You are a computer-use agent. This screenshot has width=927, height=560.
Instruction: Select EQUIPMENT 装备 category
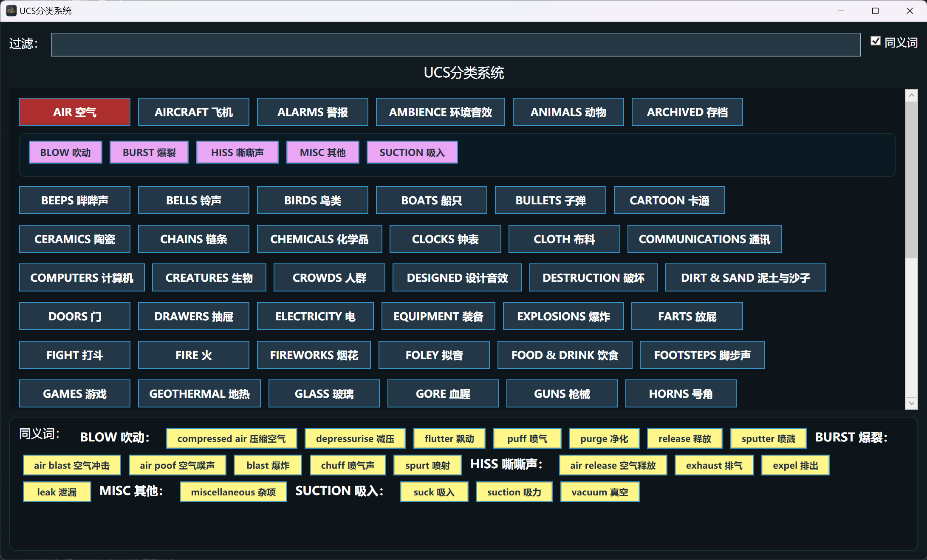[438, 316]
